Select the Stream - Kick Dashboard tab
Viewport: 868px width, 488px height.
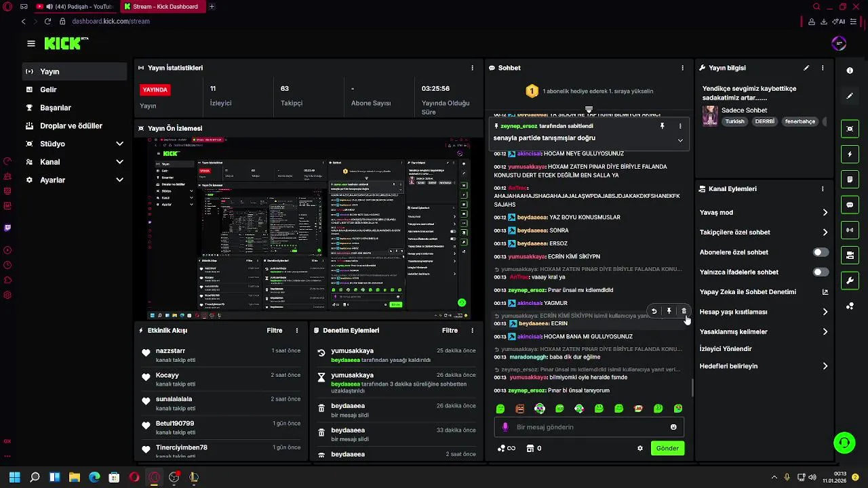tap(163, 7)
